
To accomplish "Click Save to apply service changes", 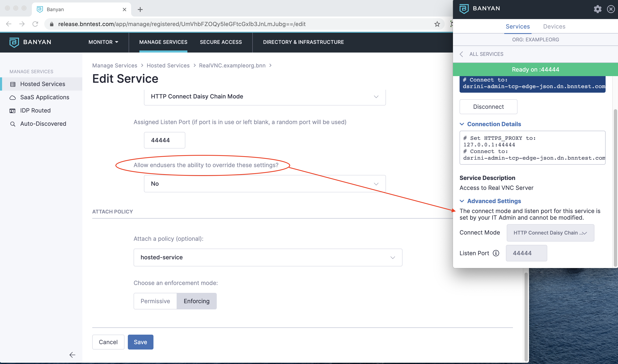I will tap(140, 342).
